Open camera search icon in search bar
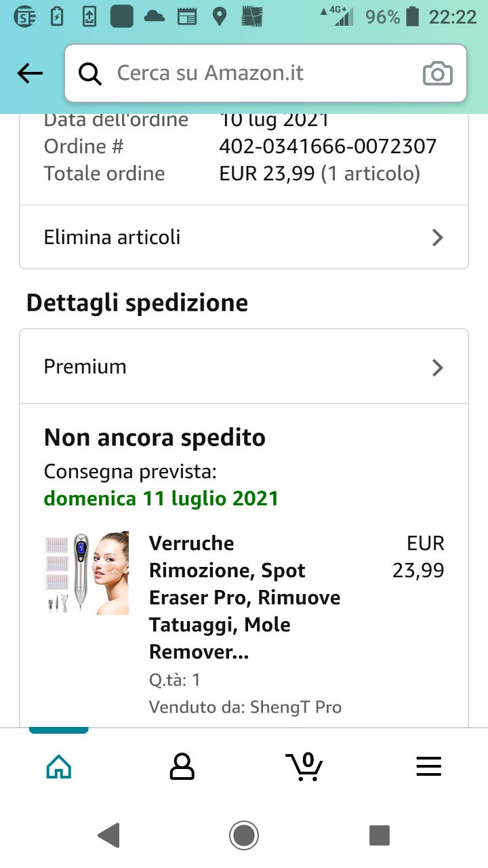 point(437,73)
